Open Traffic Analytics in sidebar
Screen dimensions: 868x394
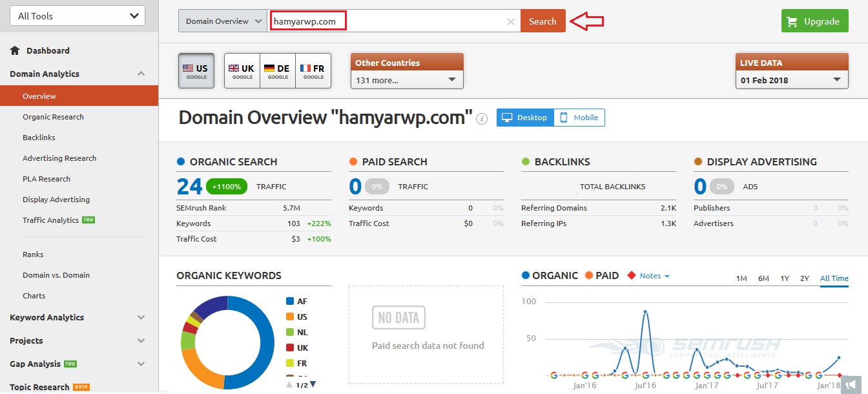50,220
